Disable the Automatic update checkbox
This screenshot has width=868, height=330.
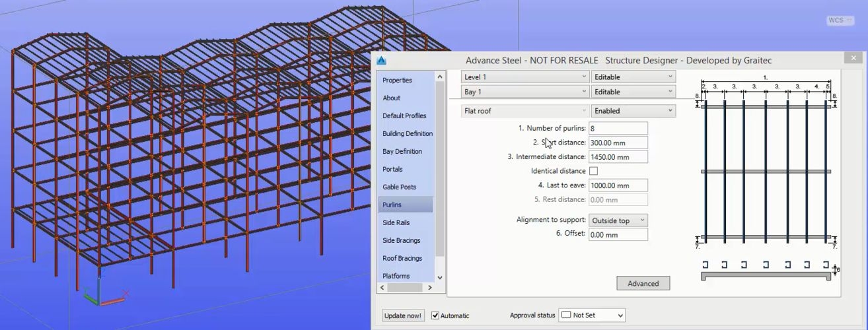tap(435, 315)
